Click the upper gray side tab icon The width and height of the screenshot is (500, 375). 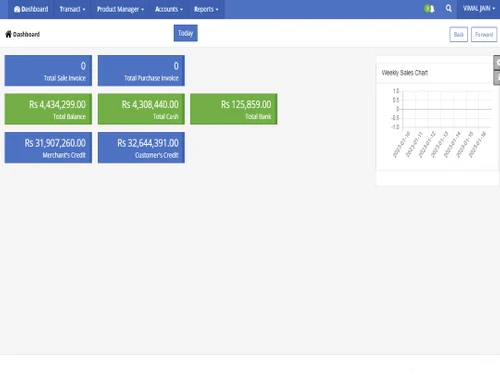click(497, 63)
